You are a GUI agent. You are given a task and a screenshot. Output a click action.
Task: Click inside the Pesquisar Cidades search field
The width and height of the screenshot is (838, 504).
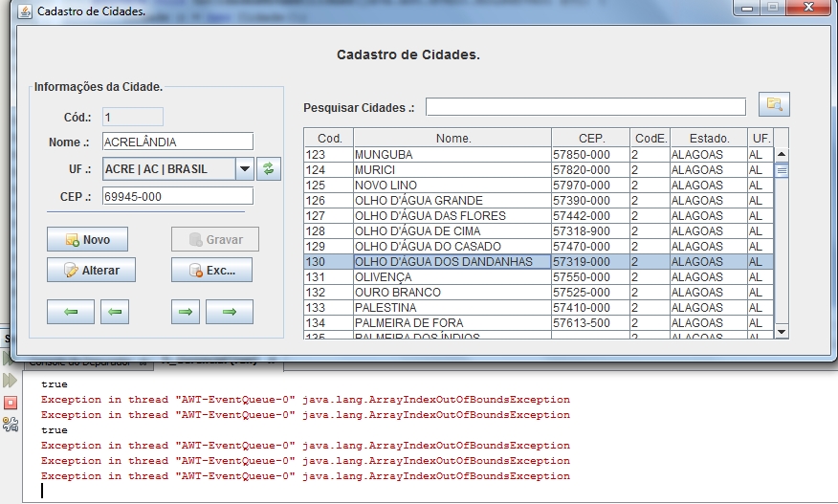(584, 107)
